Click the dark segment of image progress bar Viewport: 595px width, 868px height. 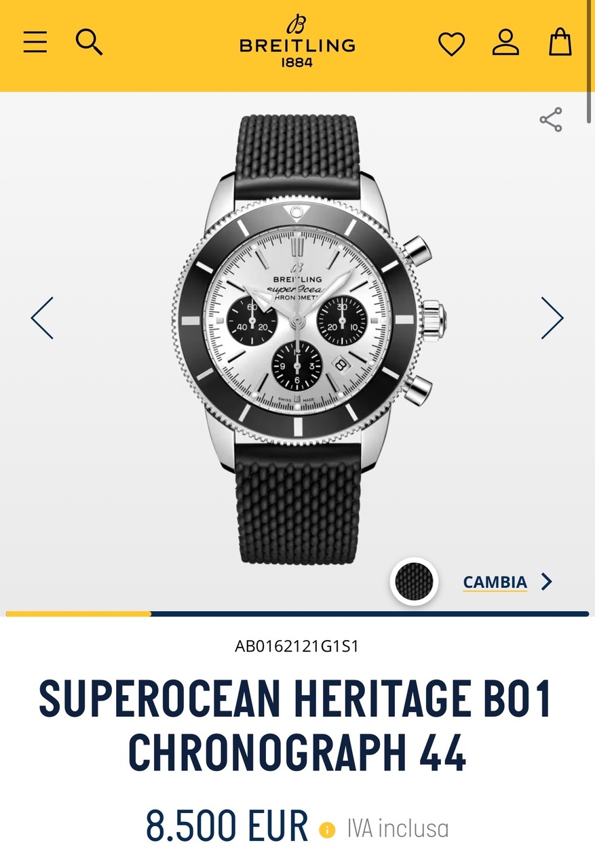(x=370, y=614)
